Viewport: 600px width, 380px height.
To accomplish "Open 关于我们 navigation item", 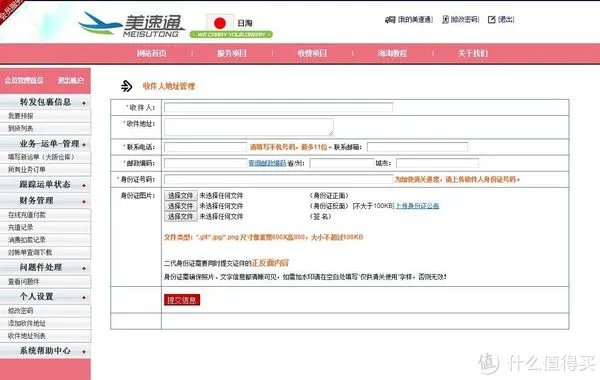I will pos(473,53).
